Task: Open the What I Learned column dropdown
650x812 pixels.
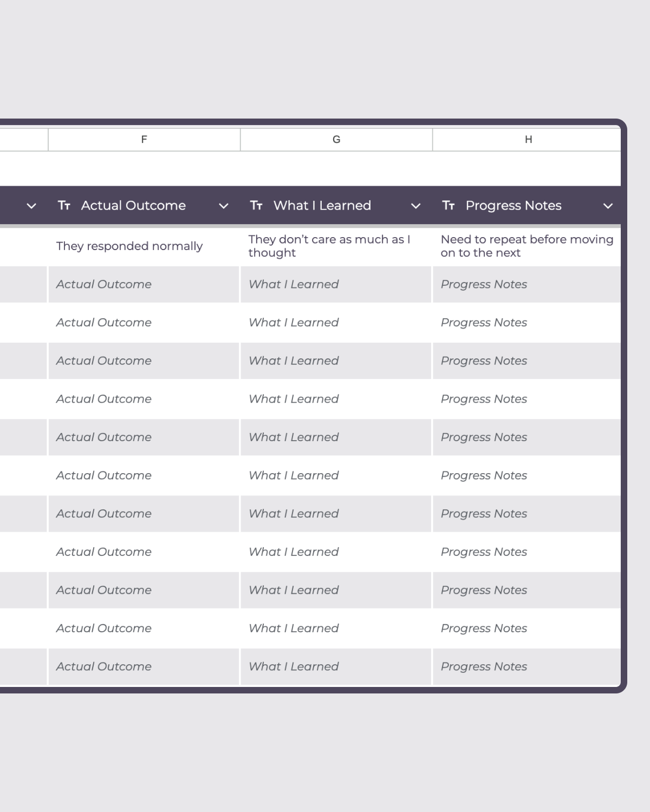Action: [x=415, y=206]
